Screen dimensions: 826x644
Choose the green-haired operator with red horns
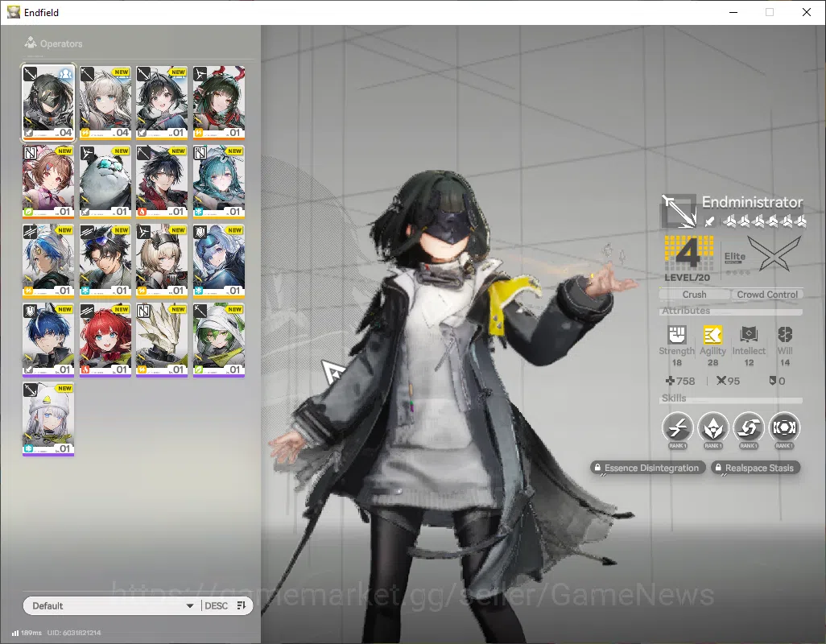pyautogui.click(x=219, y=103)
